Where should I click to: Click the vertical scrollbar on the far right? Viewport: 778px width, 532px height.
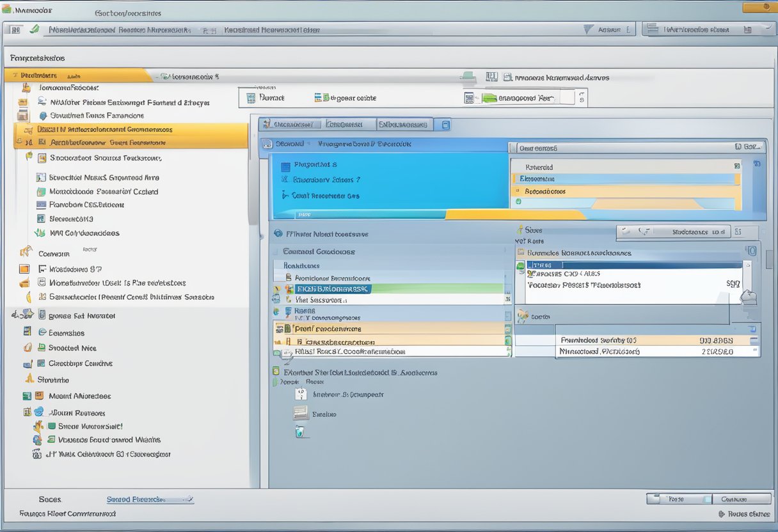[x=772, y=256]
